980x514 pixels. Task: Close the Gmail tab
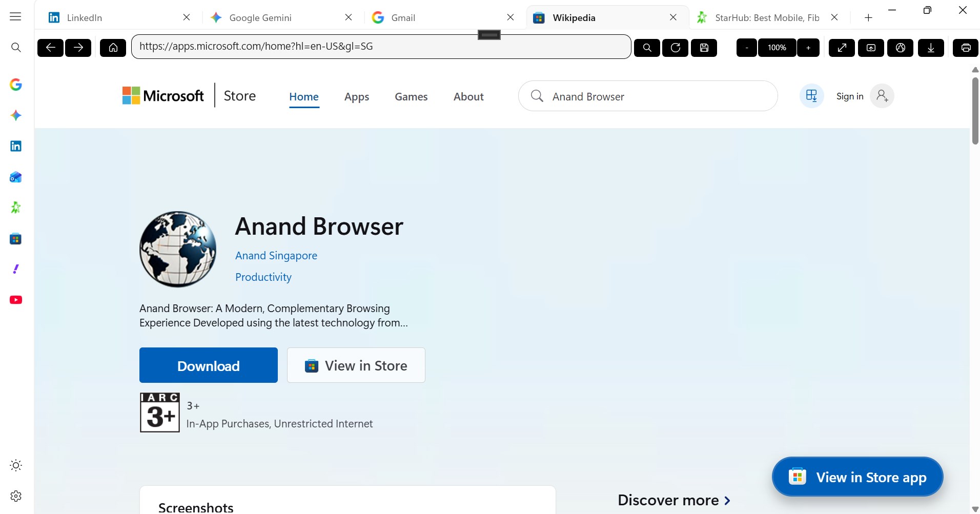[x=511, y=17]
